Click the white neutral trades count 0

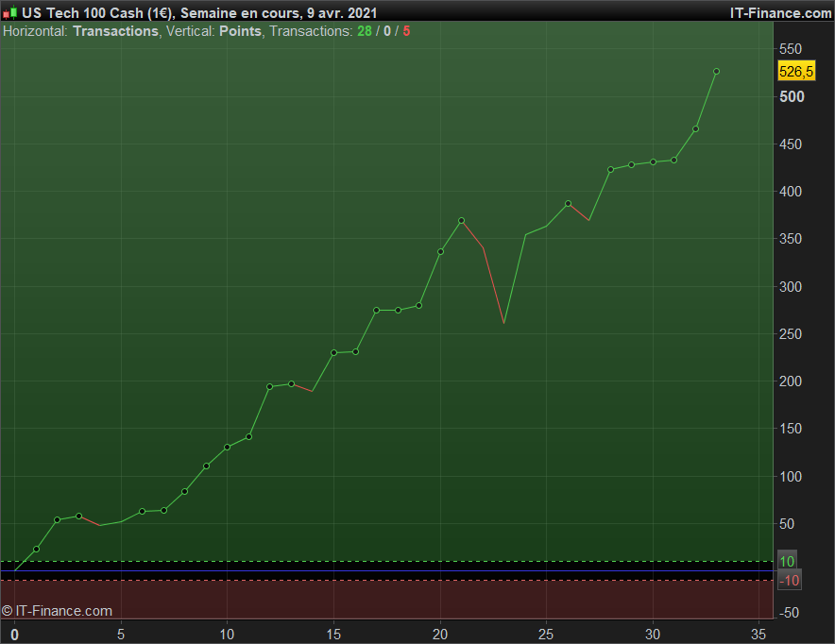tap(387, 31)
